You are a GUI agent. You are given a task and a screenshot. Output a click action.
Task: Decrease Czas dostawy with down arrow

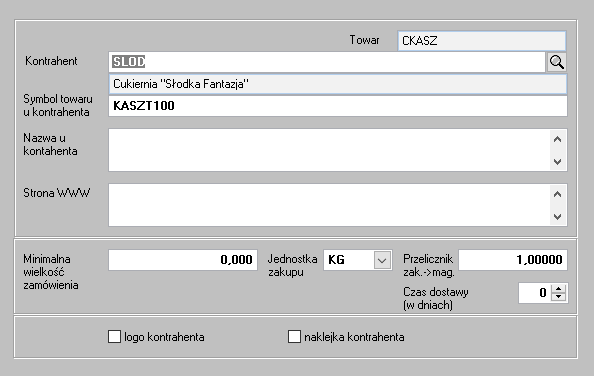point(558,297)
